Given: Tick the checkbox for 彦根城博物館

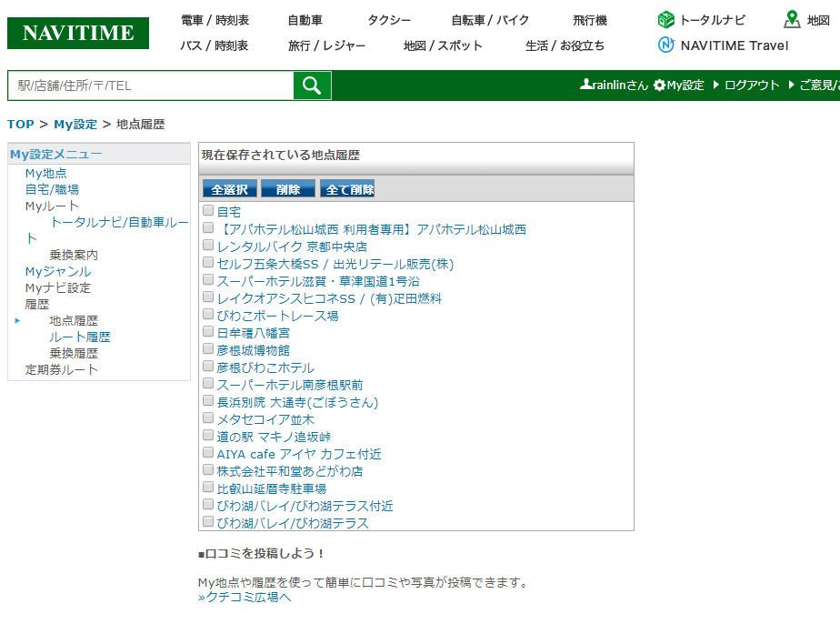Looking at the screenshot, I should coord(208,349).
